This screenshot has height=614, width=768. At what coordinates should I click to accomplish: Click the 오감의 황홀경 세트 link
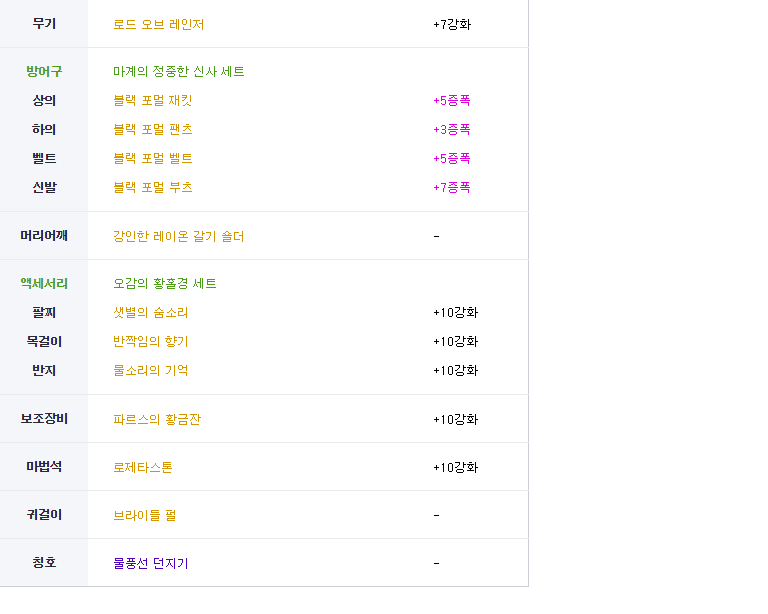165,284
